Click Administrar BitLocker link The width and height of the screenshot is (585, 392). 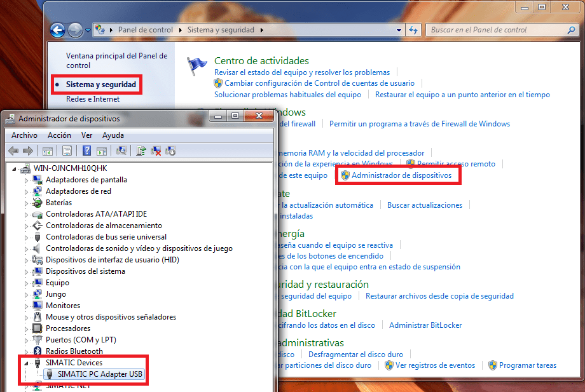point(425,325)
